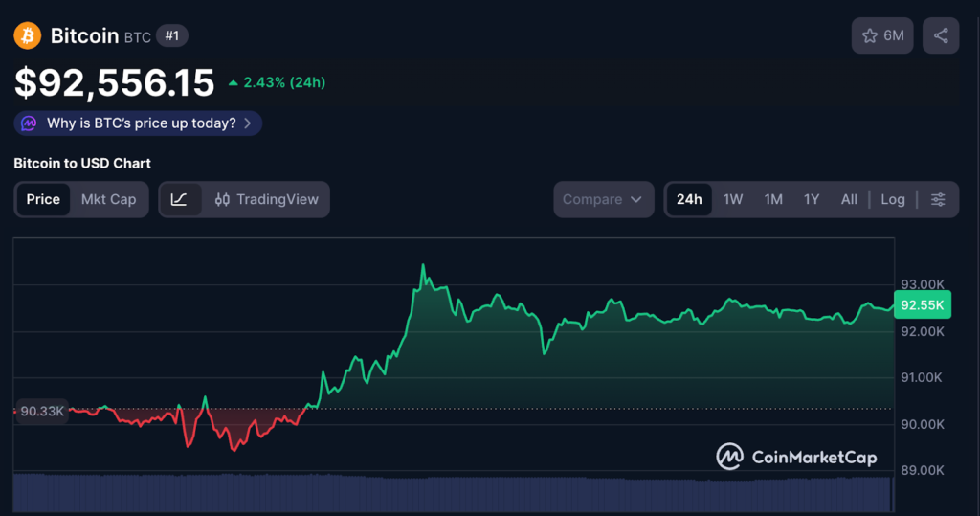Switch to line chart icon view
Image resolution: width=980 pixels, height=516 pixels.
pos(179,199)
